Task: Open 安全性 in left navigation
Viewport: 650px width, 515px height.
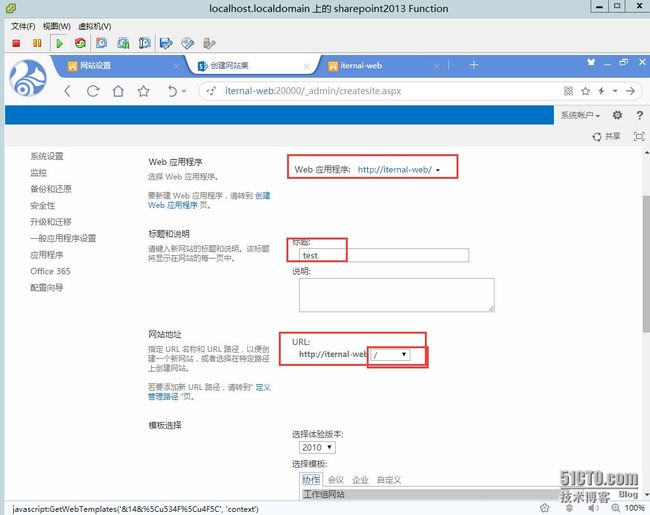Action: pos(42,206)
